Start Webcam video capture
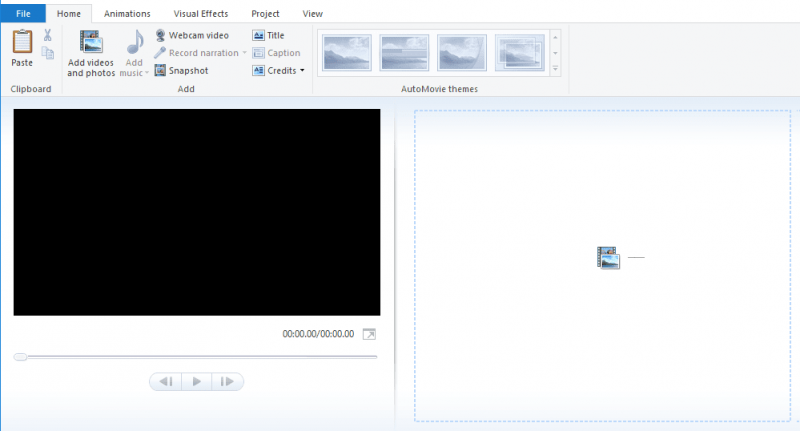800x431 pixels. click(x=192, y=35)
